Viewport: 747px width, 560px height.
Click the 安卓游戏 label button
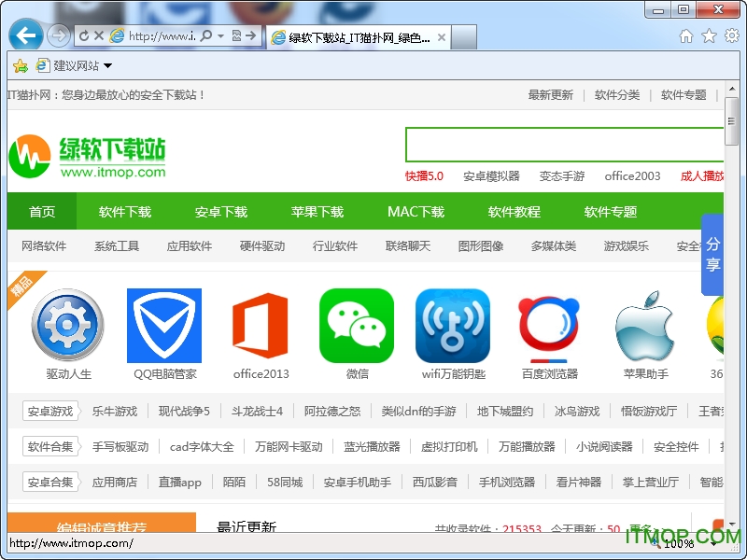tap(50, 411)
